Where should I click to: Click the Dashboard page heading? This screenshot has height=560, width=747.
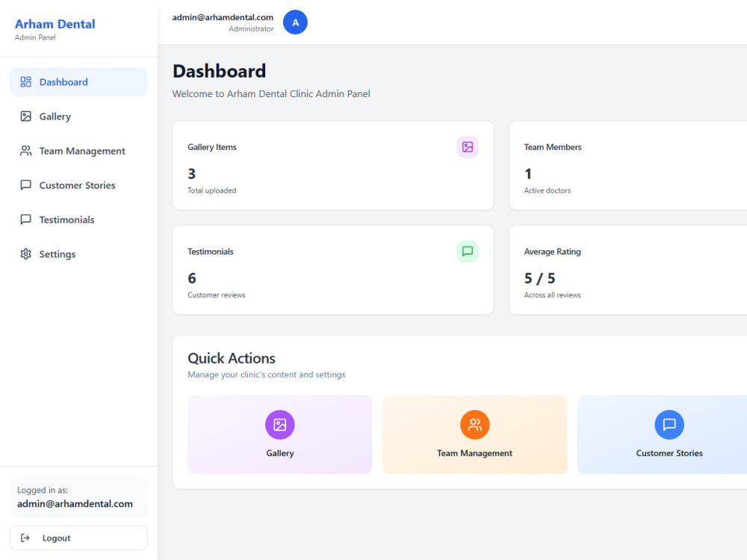tap(219, 71)
